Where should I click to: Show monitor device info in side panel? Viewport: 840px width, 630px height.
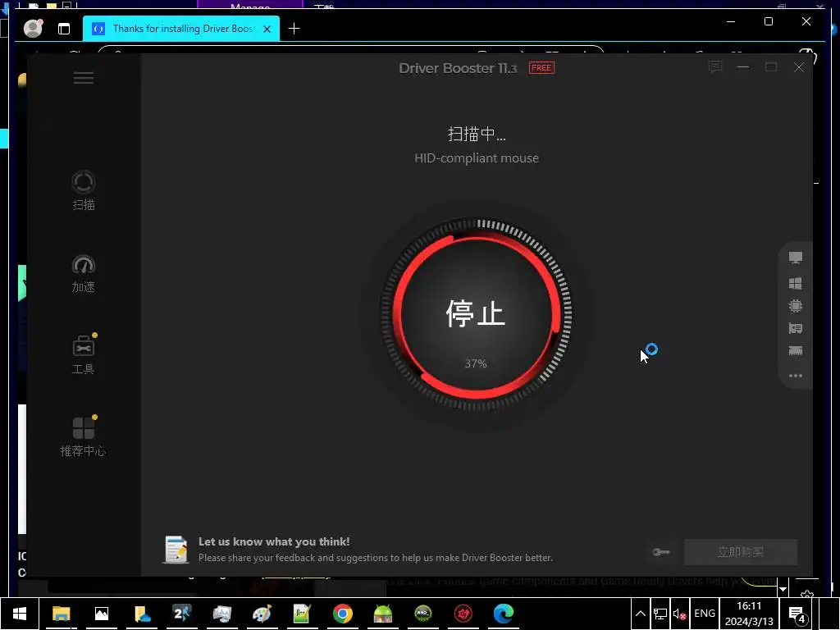point(796,258)
